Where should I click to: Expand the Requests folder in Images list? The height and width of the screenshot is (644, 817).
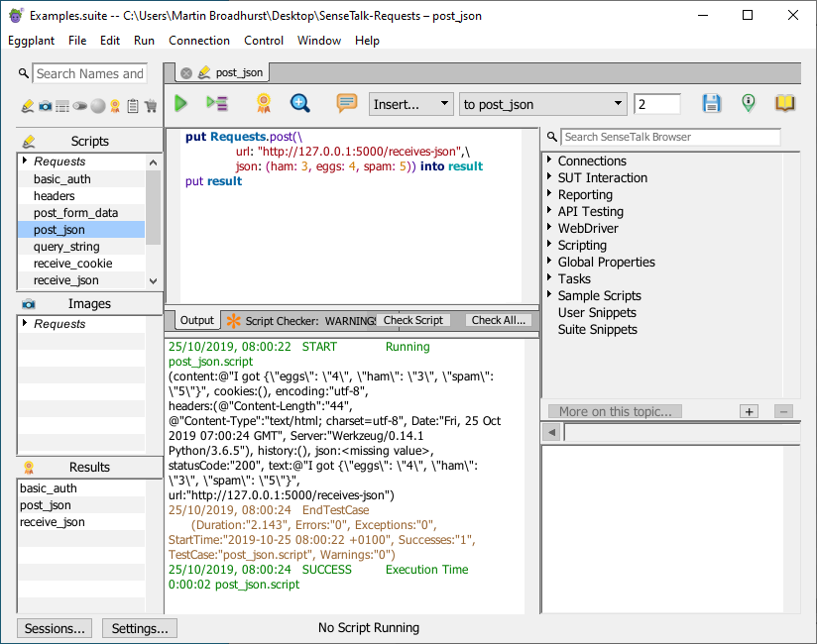point(25,323)
